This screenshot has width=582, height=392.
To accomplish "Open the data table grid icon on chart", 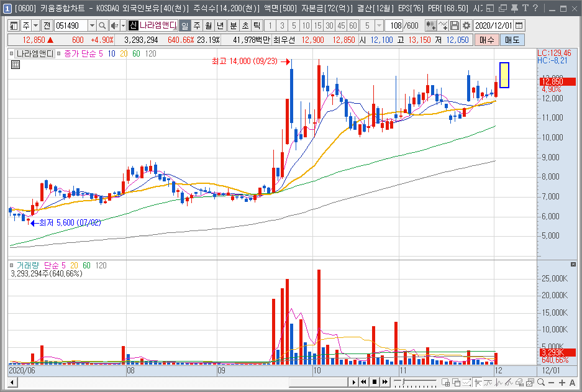I will 16,65.
